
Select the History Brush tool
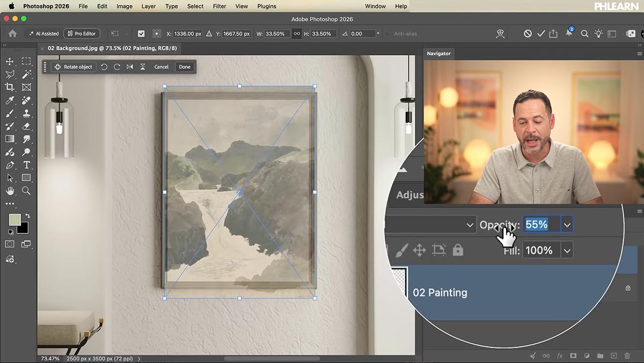(x=10, y=126)
